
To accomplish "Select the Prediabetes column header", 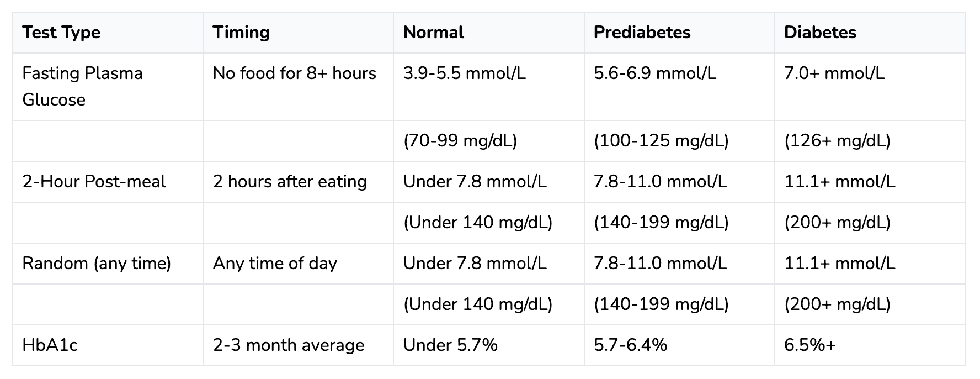I will [x=642, y=33].
